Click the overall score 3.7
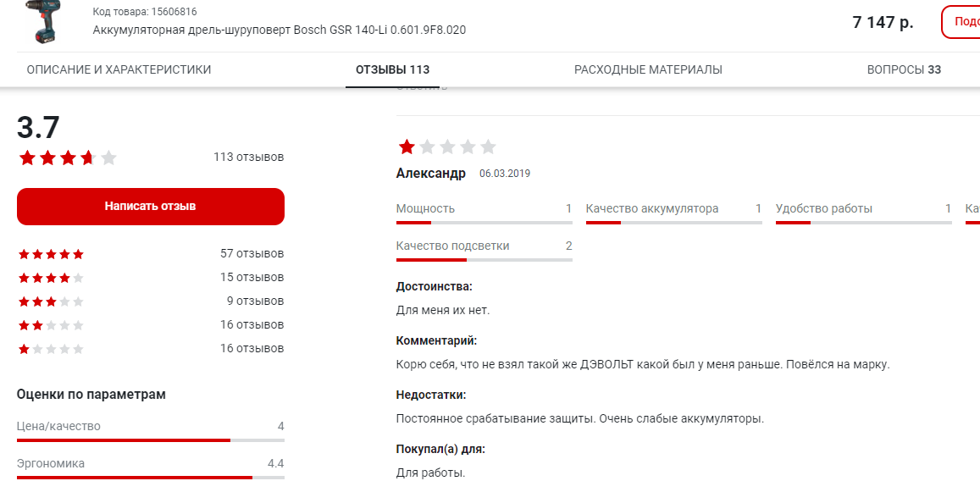This screenshot has width=980, height=481. [x=38, y=128]
